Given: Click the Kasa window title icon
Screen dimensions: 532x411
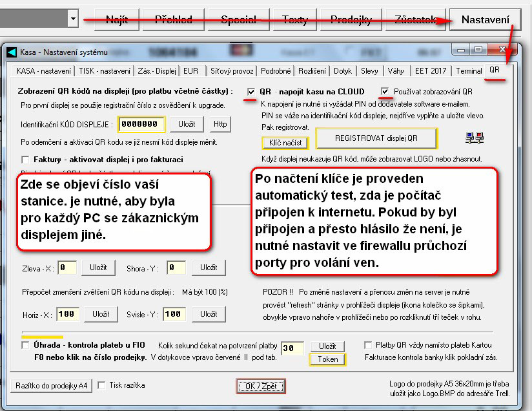Looking at the screenshot, I should [x=11, y=51].
